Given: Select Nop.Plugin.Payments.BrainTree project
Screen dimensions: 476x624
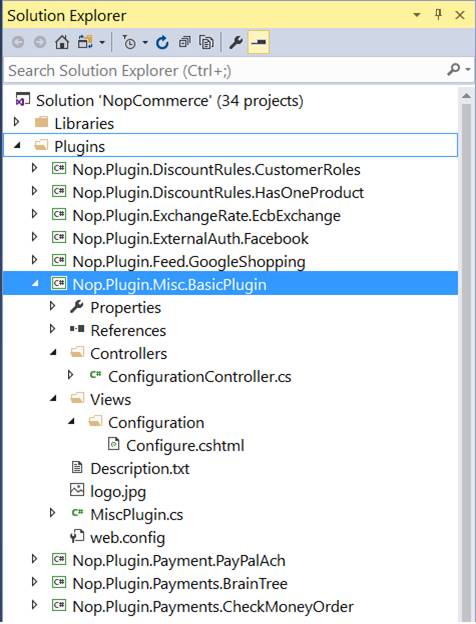Looking at the screenshot, I should coord(180,584).
